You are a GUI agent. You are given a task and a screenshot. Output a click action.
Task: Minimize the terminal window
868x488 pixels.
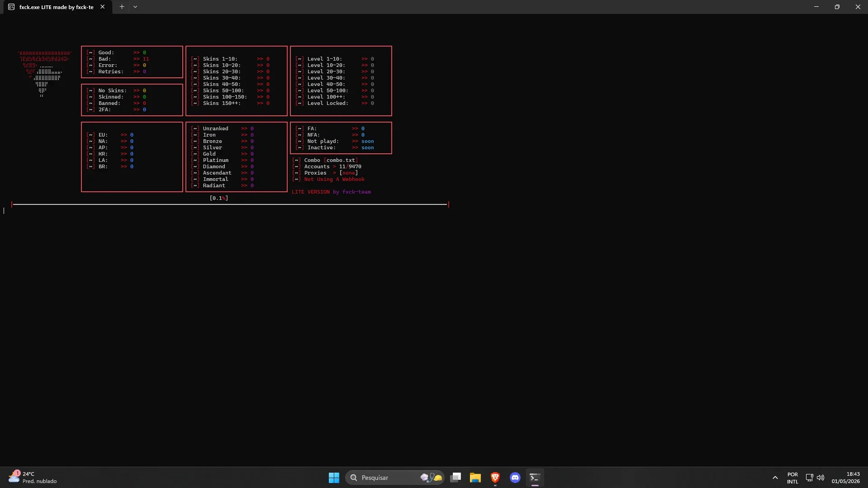[x=816, y=7]
